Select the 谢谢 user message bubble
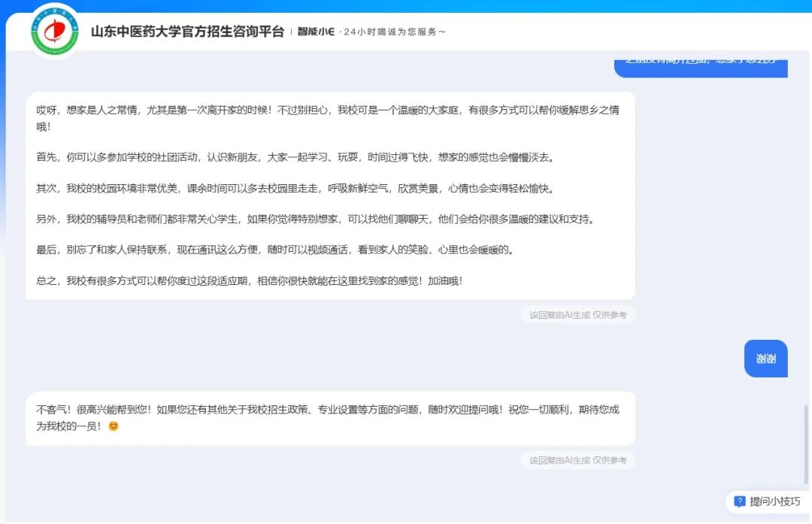Image resolution: width=812 pixels, height=524 pixels. pos(765,359)
